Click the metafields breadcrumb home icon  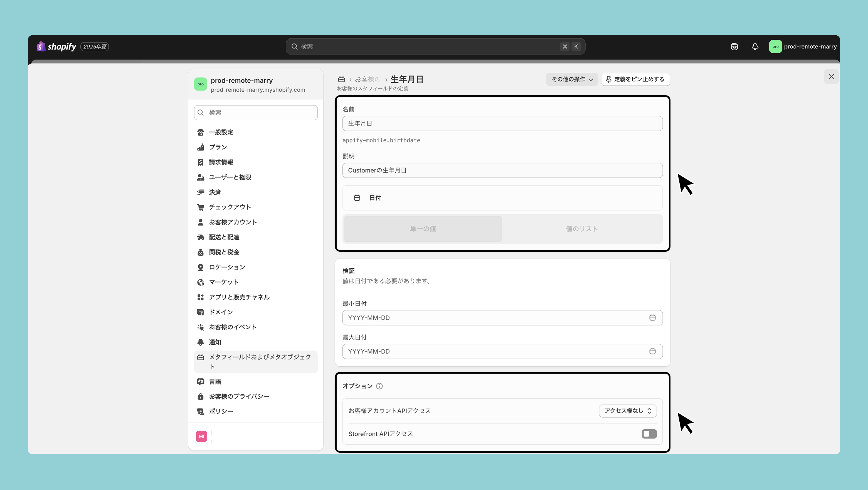tap(341, 79)
